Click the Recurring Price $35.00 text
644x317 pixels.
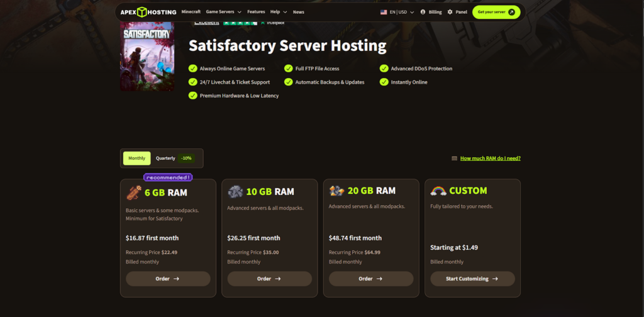(x=253, y=253)
